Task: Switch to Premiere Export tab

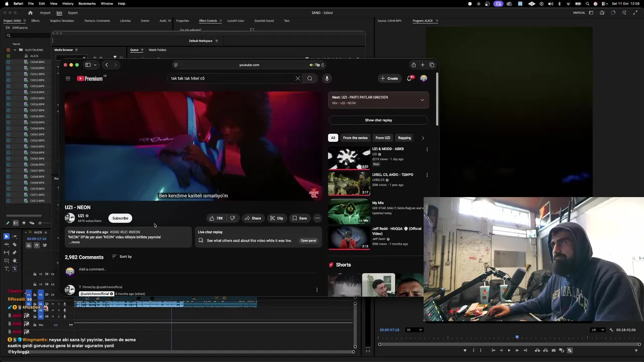Action: (73, 13)
